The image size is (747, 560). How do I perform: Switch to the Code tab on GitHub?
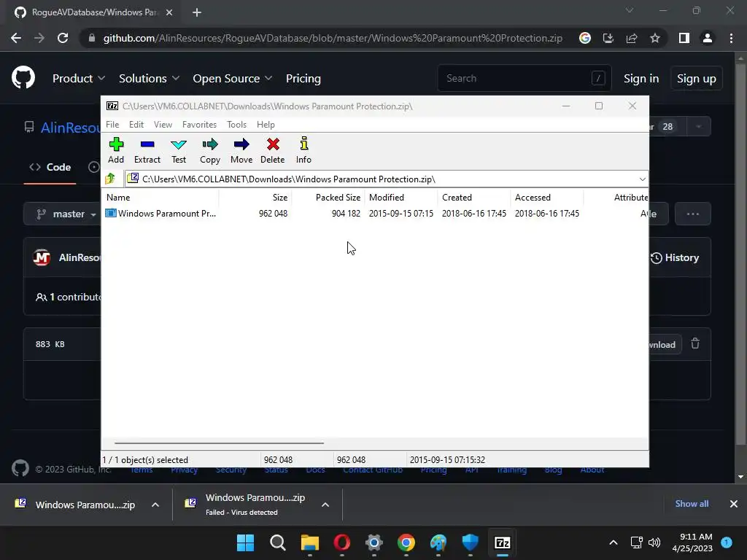click(x=50, y=167)
